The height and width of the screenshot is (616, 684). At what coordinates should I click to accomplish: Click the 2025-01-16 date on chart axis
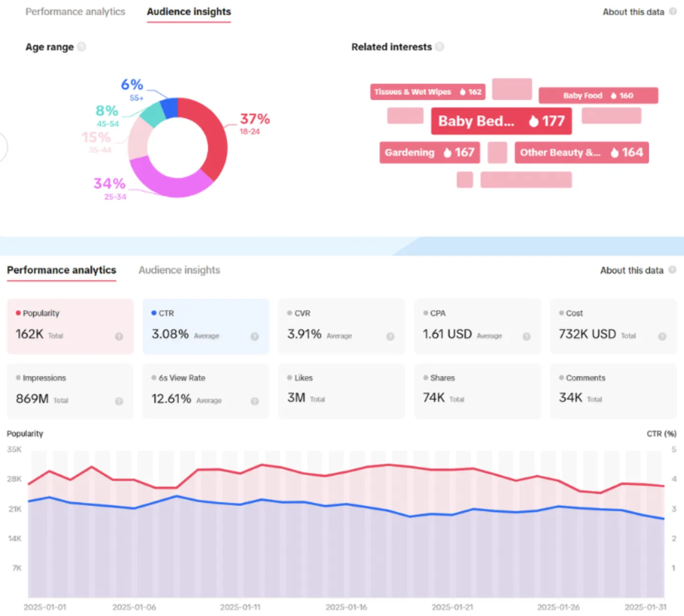coord(346,607)
